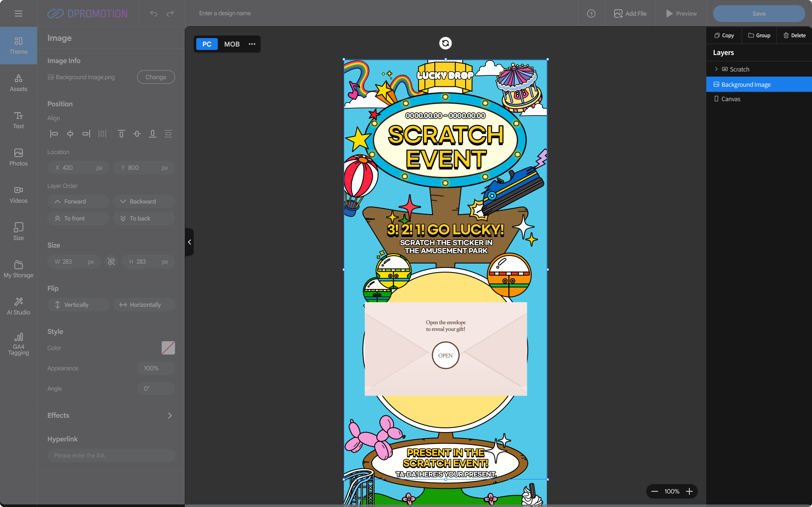
Task: Click the refresh icon above canvas
Action: (445, 43)
